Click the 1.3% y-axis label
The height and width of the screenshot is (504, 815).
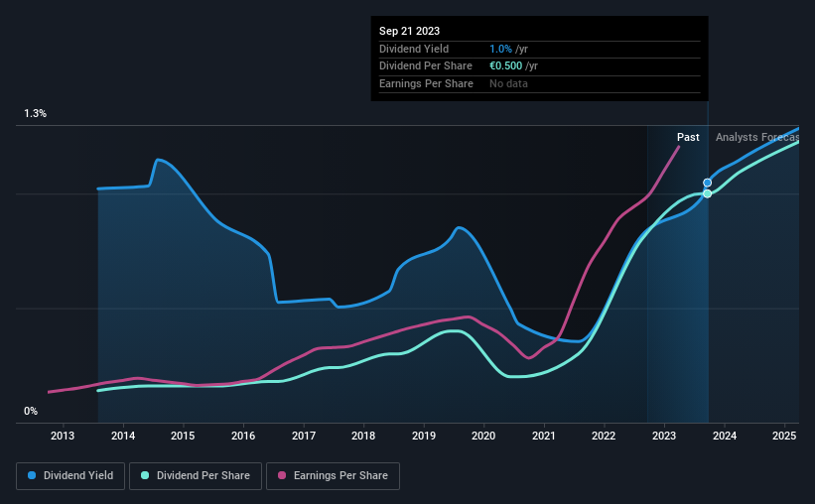(36, 113)
